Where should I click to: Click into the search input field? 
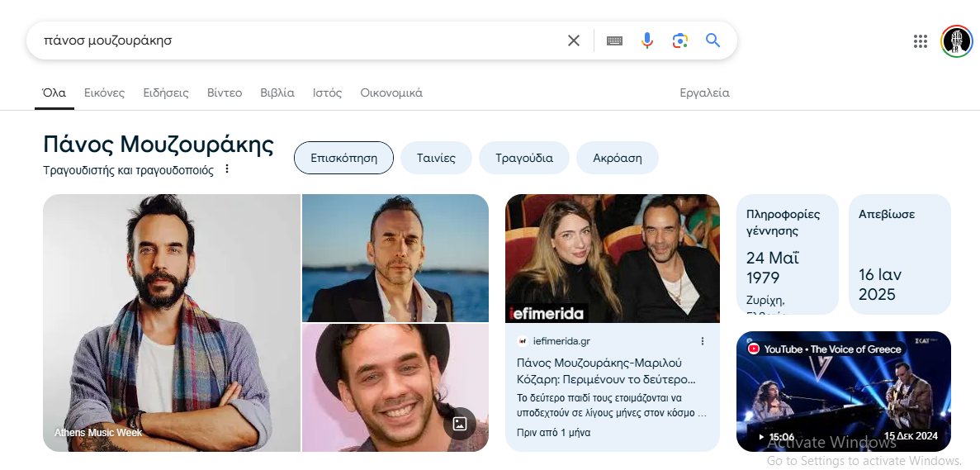click(297, 40)
